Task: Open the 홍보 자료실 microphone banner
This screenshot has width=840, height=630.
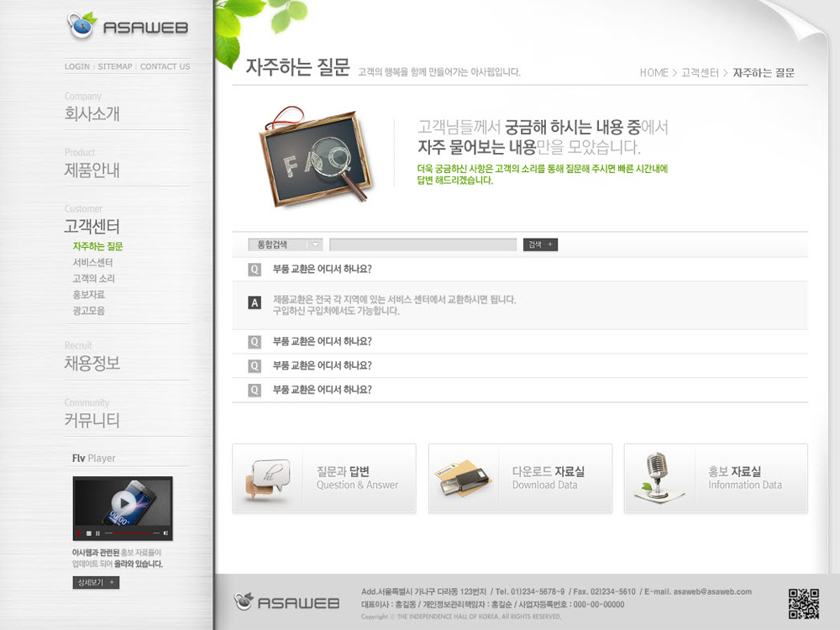Action: [716, 478]
